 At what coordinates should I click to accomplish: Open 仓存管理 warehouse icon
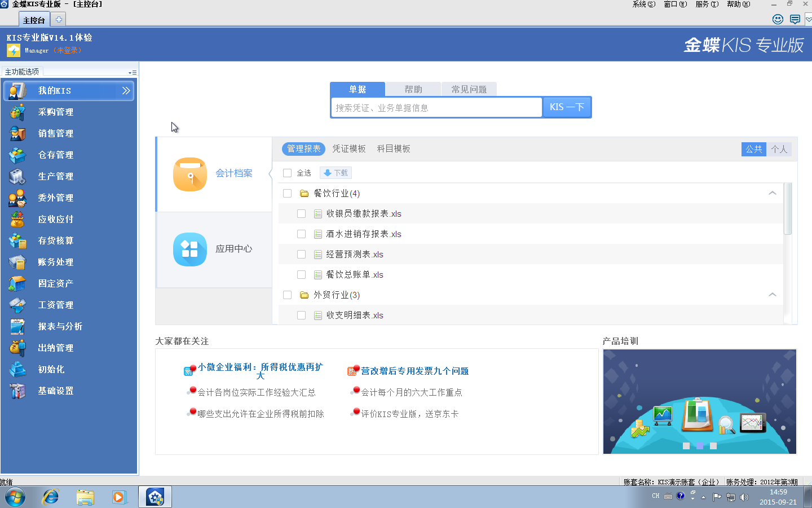pos(17,155)
